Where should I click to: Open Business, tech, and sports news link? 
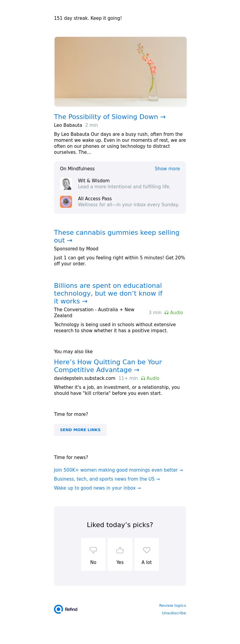click(107, 479)
